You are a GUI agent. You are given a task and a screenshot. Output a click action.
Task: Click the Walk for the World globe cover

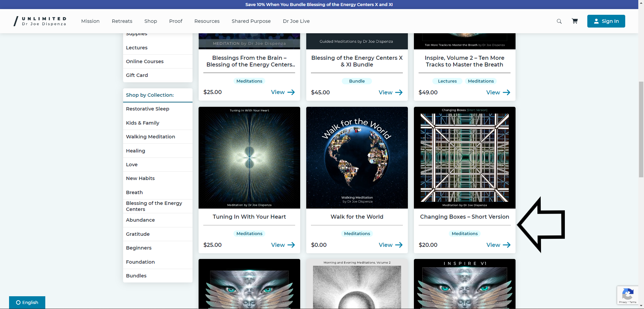pos(357,158)
